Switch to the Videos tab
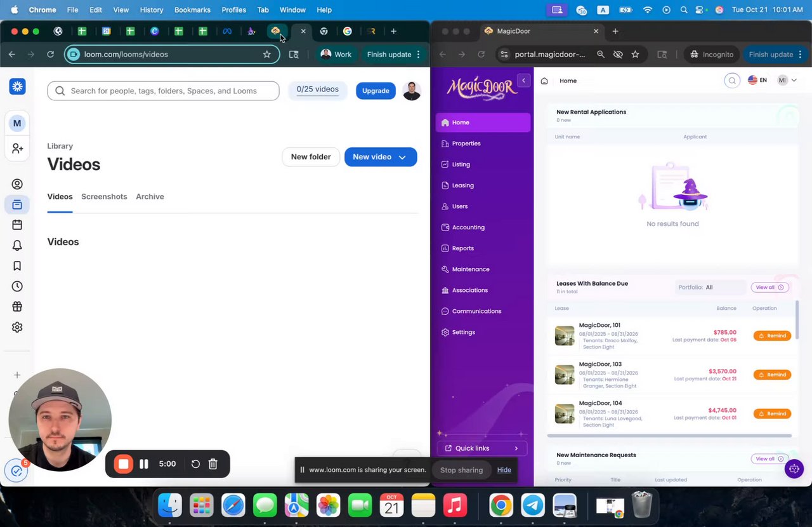This screenshot has height=527, width=812. pyautogui.click(x=60, y=197)
